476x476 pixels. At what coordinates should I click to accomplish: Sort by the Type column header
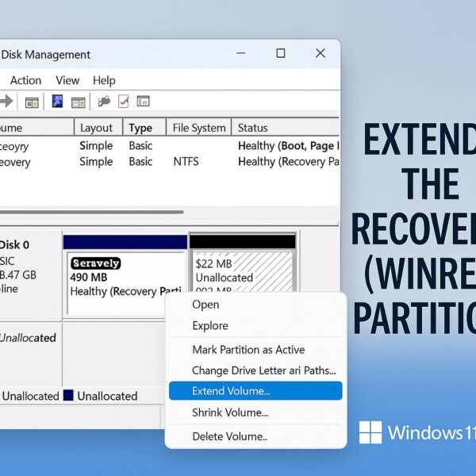coord(144,128)
